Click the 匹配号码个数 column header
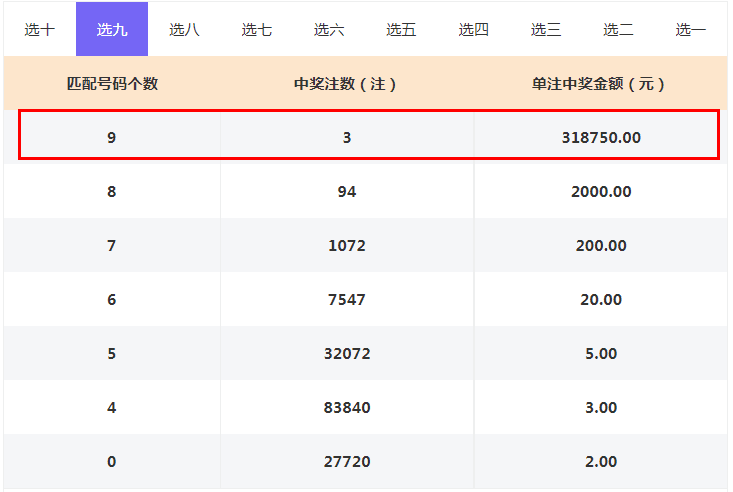The image size is (733, 492). point(112,83)
